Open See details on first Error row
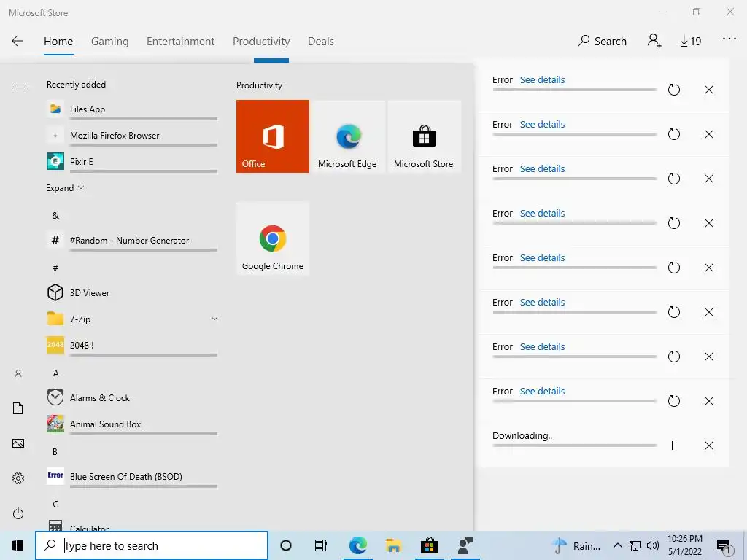The height and width of the screenshot is (560, 747). (x=542, y=80)
